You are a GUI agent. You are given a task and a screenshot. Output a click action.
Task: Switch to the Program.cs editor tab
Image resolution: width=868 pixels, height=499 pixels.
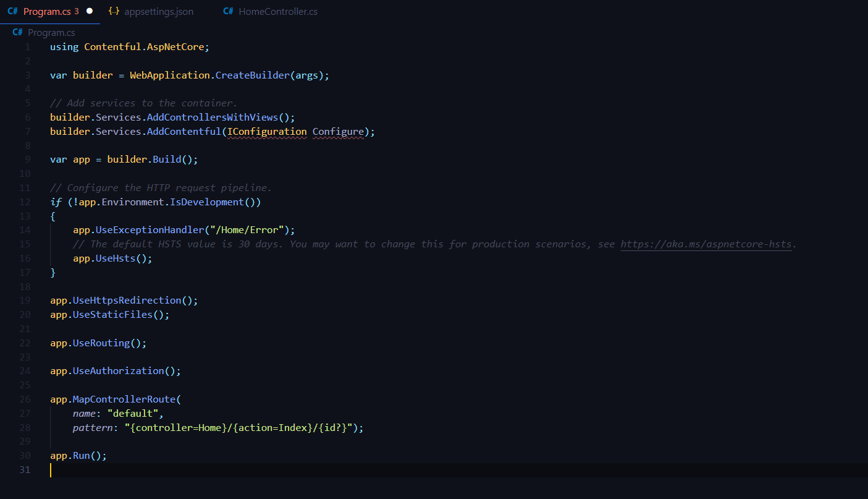coord(50,12)
